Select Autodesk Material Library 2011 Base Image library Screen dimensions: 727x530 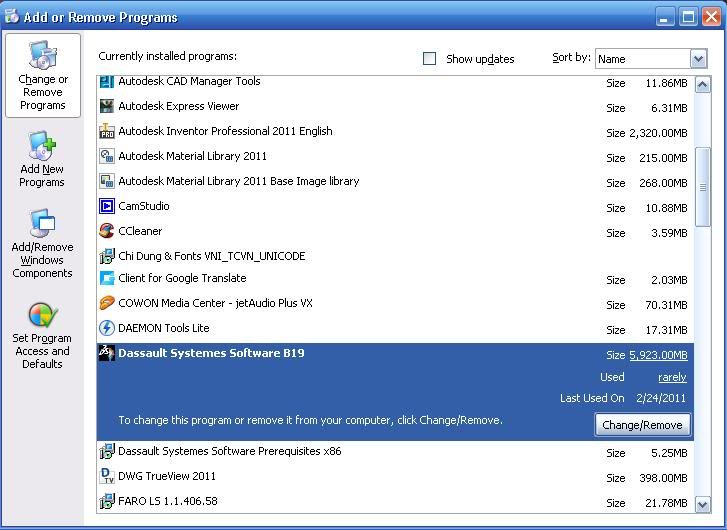coord(395,182)
